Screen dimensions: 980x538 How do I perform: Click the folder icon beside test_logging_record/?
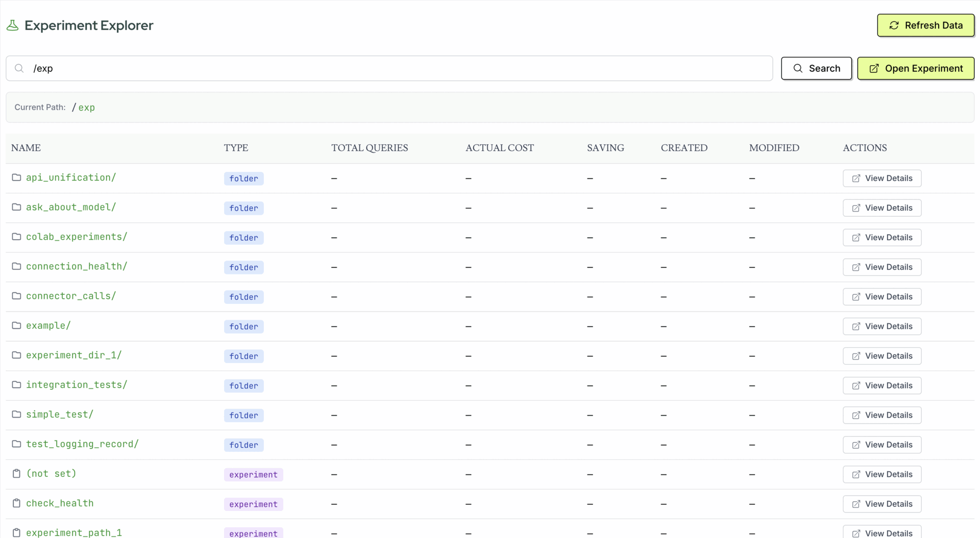[16, 444]
